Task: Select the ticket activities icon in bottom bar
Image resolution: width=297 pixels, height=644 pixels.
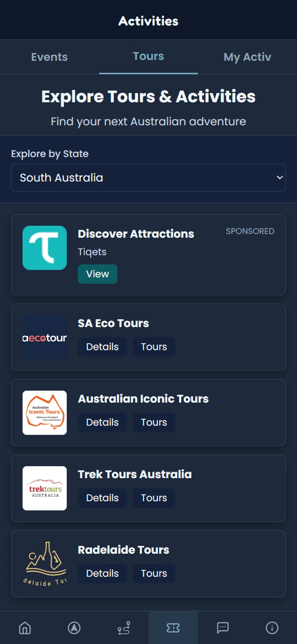Action: (x=173, y=628)
